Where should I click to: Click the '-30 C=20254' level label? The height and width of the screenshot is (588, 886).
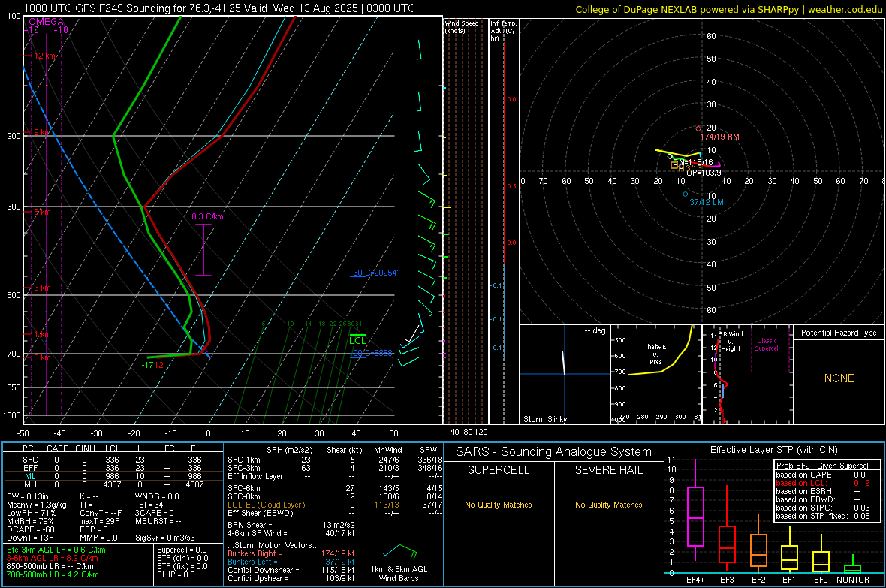(x=374, y=273)
